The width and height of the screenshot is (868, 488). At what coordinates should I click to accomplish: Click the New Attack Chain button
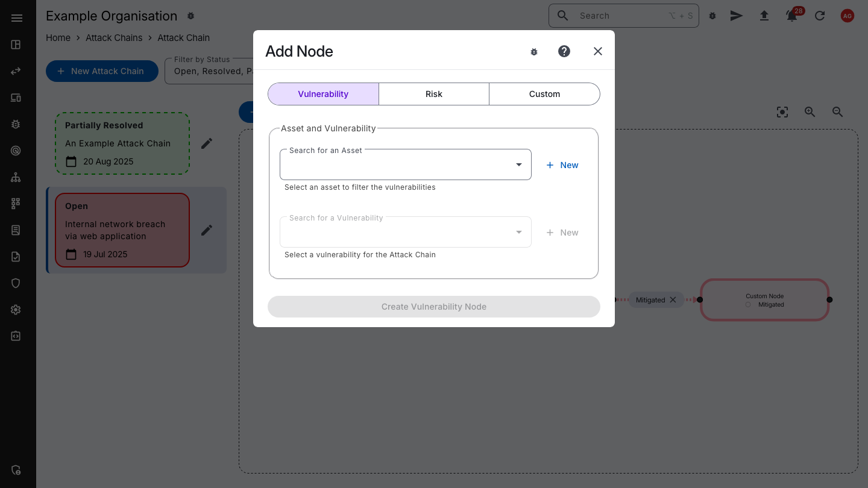click(x=101, y=71)
